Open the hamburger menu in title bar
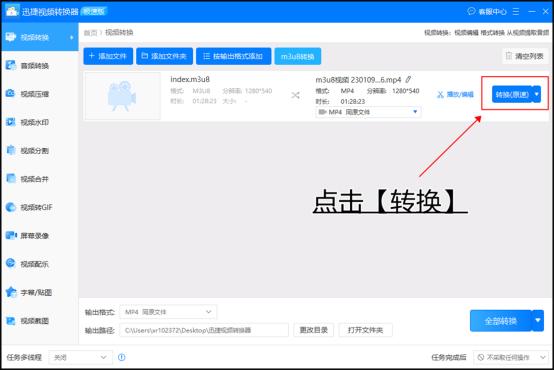The image size is (554, 370). pyautogui.click(x=516, y=12)
